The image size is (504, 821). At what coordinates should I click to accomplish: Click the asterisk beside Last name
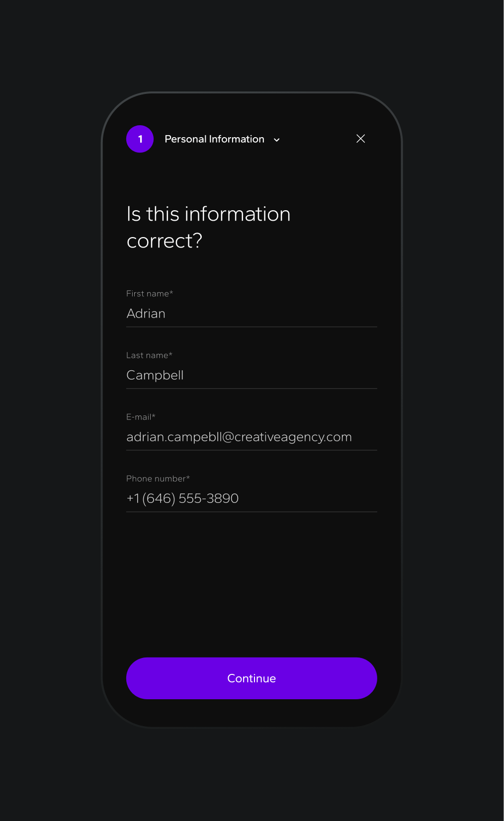pyautogui.click(x=170, y=354)
